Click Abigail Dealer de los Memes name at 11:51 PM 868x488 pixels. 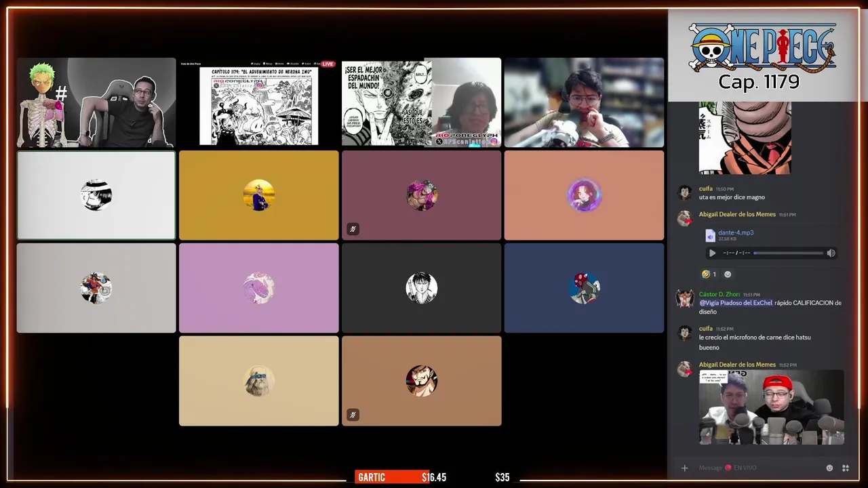coord(737,214)
